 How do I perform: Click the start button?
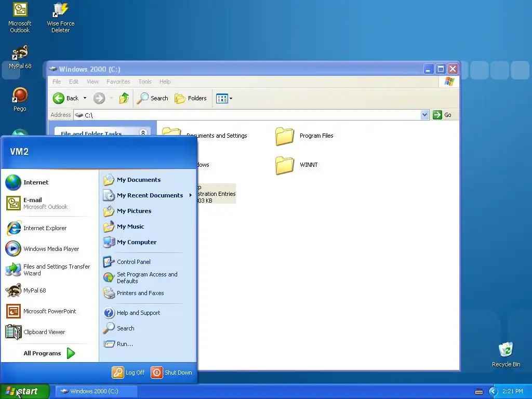24,392
